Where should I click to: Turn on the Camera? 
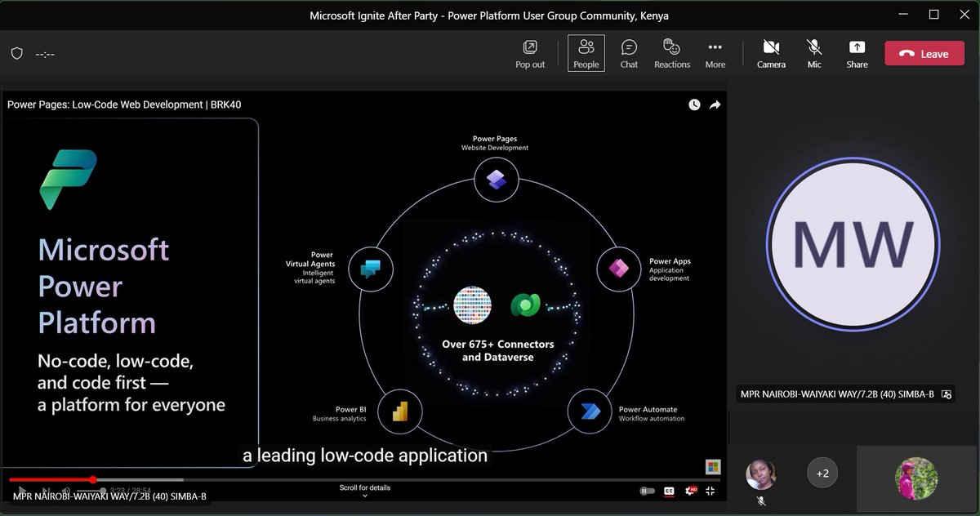(x=771, y=53)
